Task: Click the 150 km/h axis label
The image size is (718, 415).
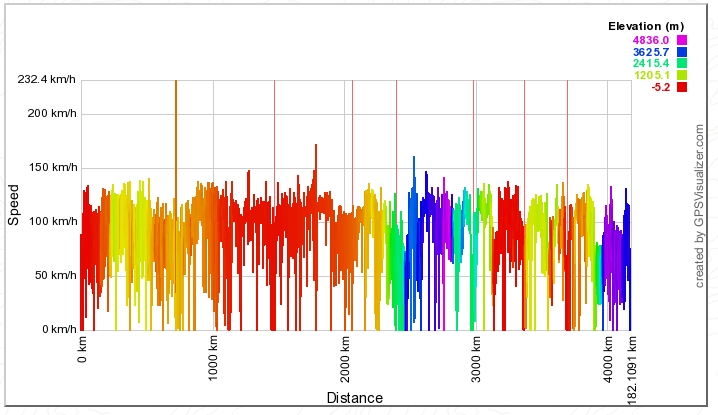Action: 50,167
